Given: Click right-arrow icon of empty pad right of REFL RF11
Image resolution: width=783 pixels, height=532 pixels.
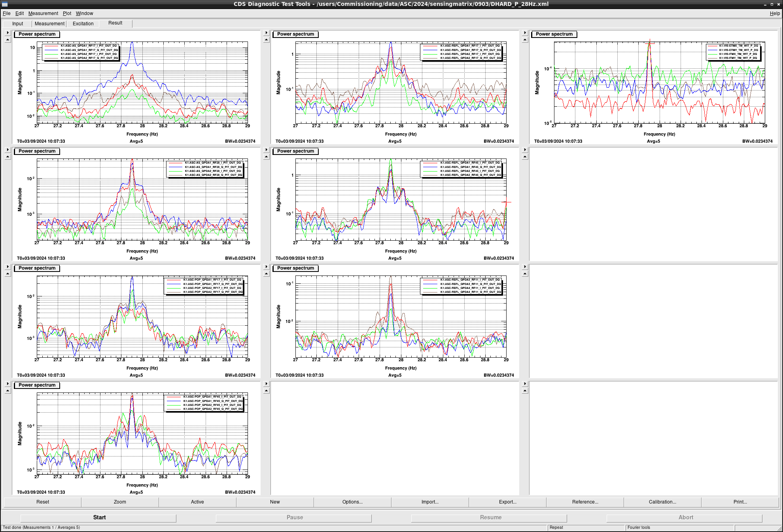Looking at the screenshot, I should click(x=525, y=267).
